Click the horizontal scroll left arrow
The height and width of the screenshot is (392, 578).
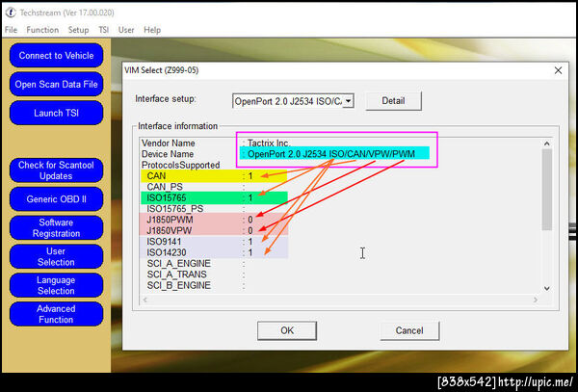pyautogui.click(x=144, y=300)
